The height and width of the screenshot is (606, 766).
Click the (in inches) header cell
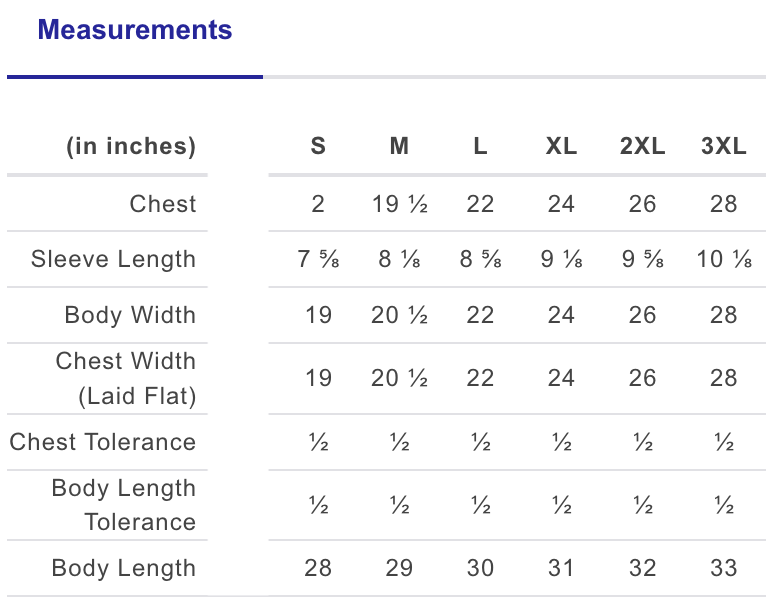tap(131, 146)
